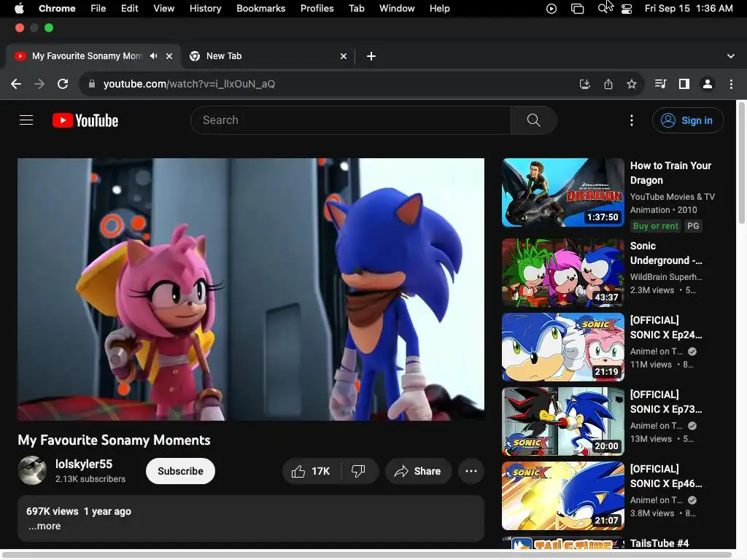The width and height of the screenshot is (747, 560).
Task: Click the magnifier search button
Action: [533, 120]
